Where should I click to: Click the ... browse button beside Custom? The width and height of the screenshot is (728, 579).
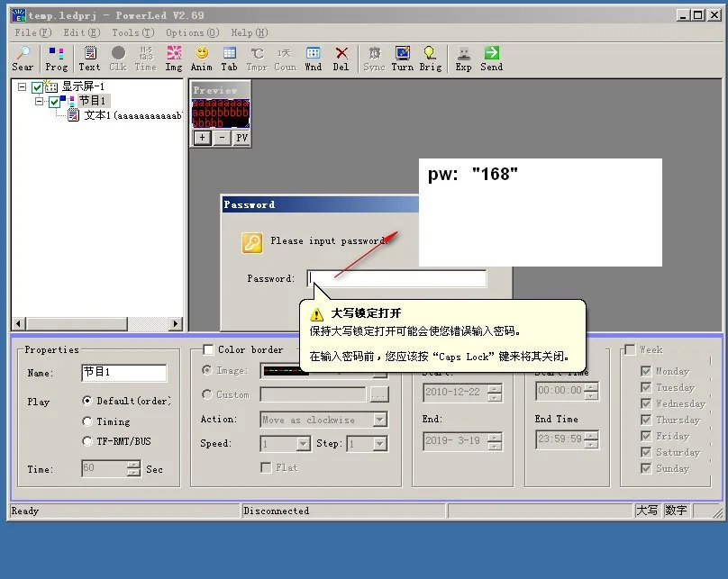[379, 394]
